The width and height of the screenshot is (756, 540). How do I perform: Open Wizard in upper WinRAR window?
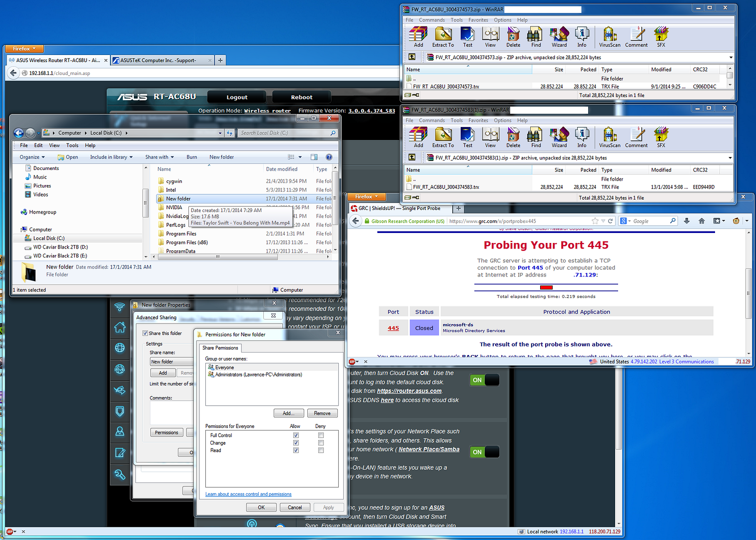[x=559, y=36]
